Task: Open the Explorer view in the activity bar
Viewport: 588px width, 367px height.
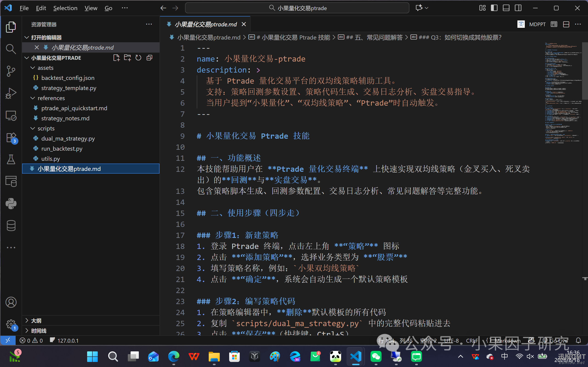Action: [11, 27]
